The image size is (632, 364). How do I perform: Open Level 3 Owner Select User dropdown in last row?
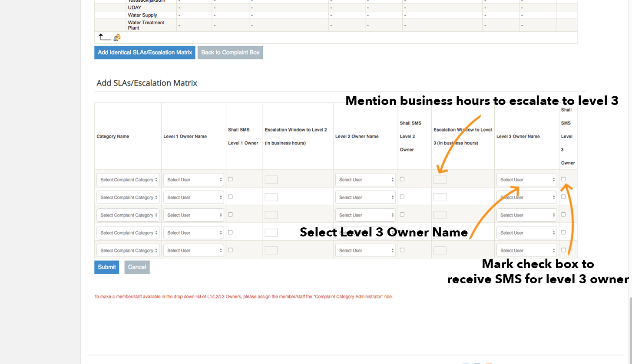point(526,250)
